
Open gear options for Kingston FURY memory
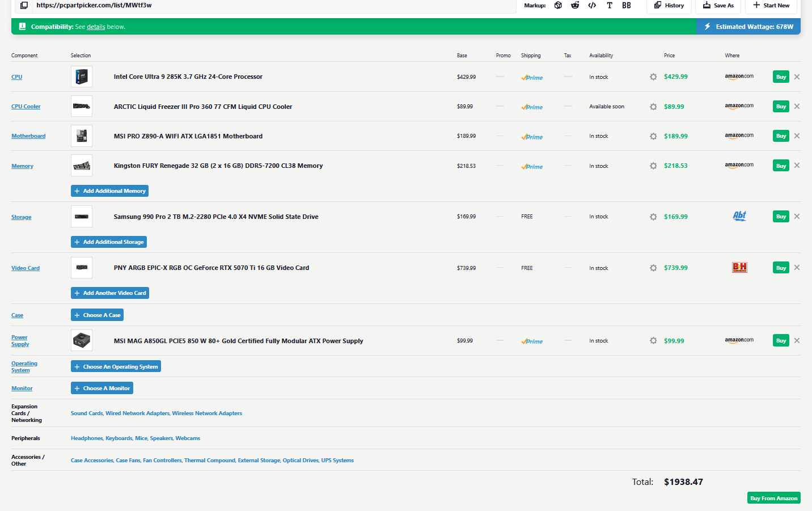(x=653, y=166)
